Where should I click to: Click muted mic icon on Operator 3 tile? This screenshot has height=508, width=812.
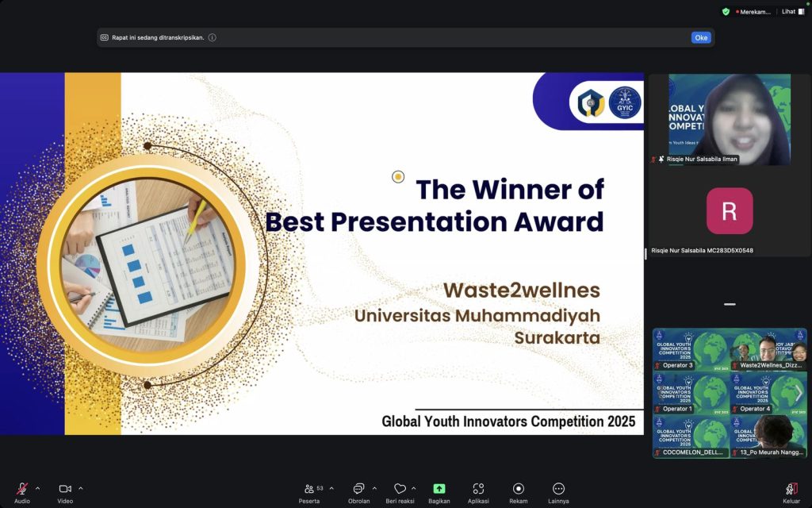(658, 365)
